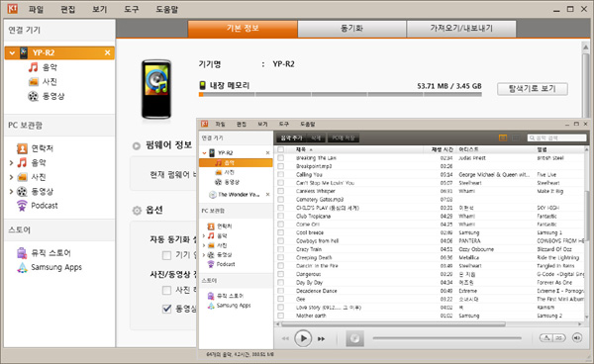The height and width of the screenshot is (364, 594).
Task: Click the 내장 메모리 storage usage bar
Action: (x=341, y=95)
